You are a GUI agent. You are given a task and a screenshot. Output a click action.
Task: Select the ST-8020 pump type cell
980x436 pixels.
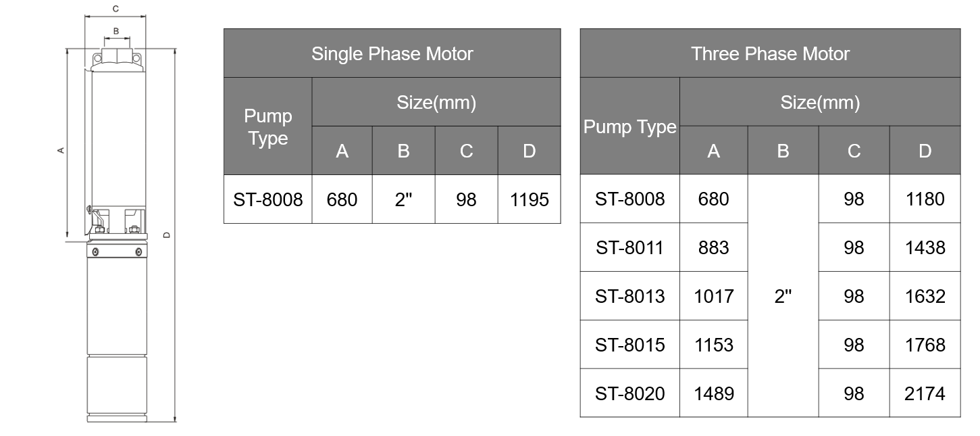[629, 393]
